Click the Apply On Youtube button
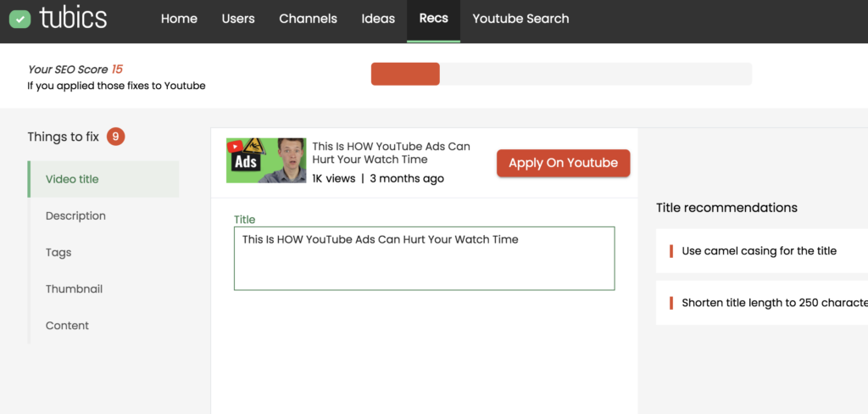Viewport: 868px width, 414px height. [x=563, y=163]
